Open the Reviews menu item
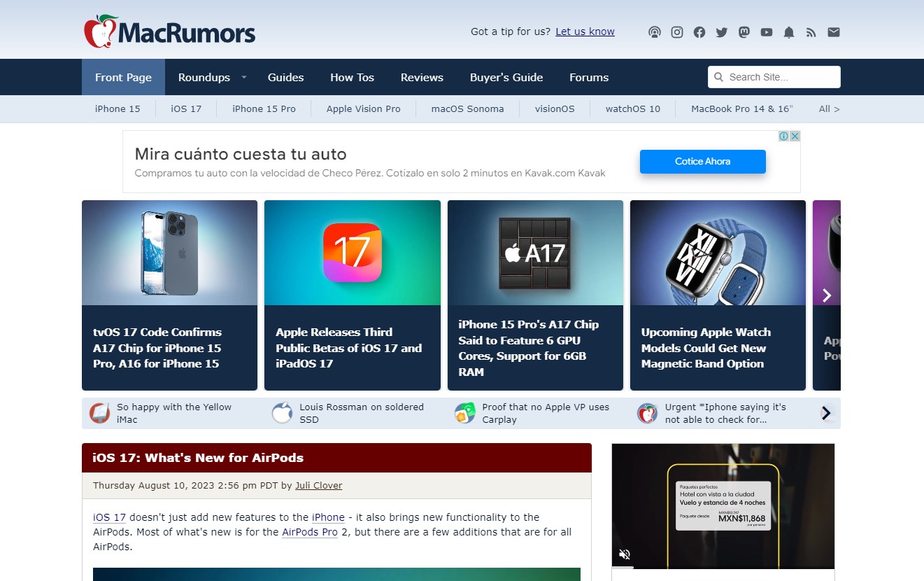 coord(422,77)
